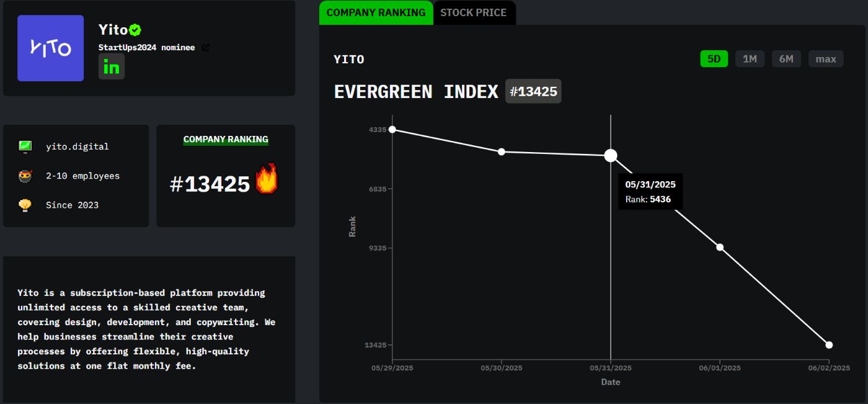Click the 05/30/2025 x-axis date label
868x404 pixels.
(502, 368)
